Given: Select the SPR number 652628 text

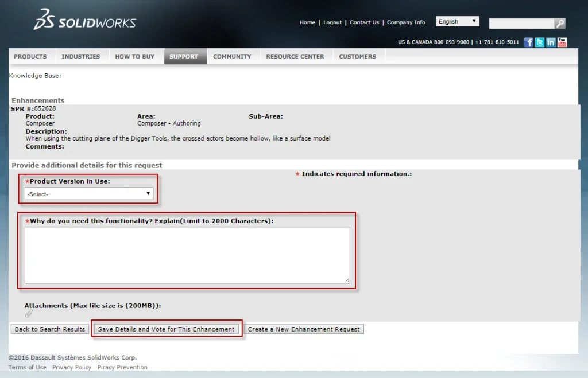Looking at the screenshot, I should (45, 108).
